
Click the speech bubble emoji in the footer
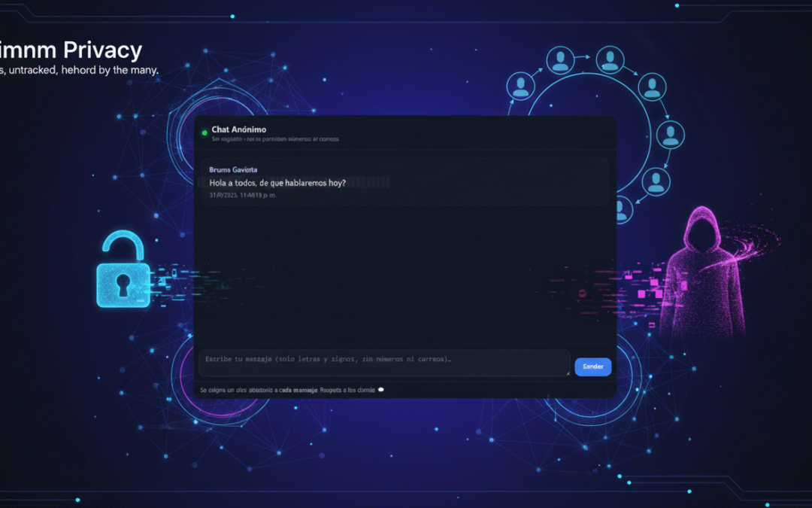381,390
